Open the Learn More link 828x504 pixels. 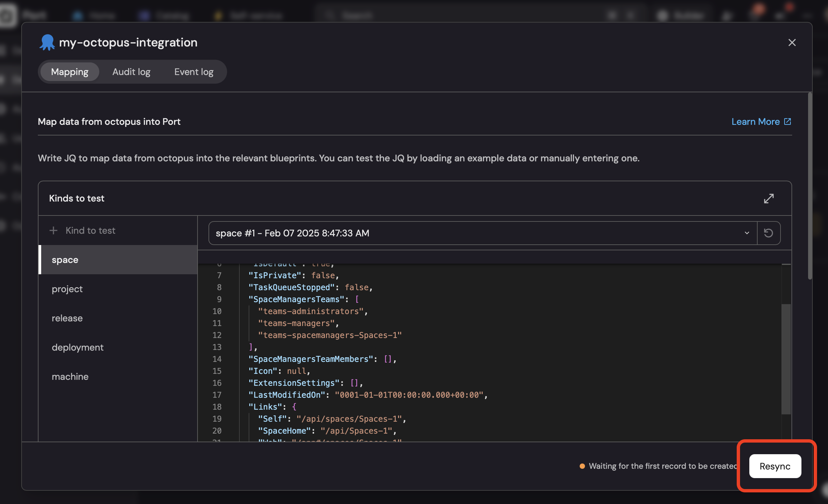coord(755,122)
